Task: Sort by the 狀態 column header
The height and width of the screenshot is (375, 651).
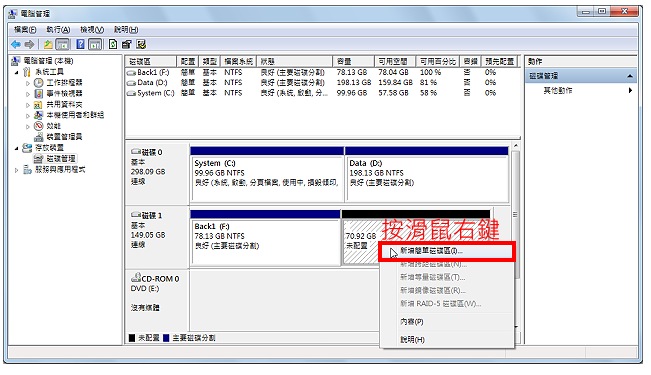Action: coord(294,61)
